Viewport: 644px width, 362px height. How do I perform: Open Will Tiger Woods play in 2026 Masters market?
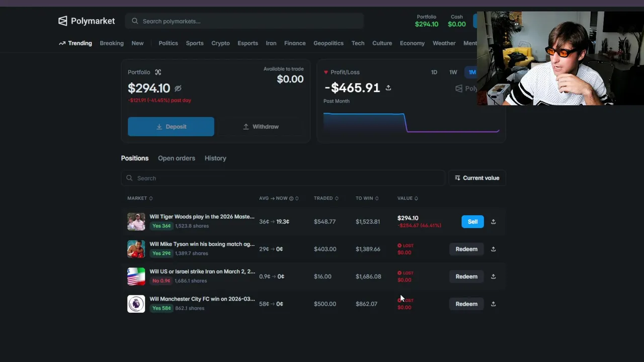(x=202, y=217)
